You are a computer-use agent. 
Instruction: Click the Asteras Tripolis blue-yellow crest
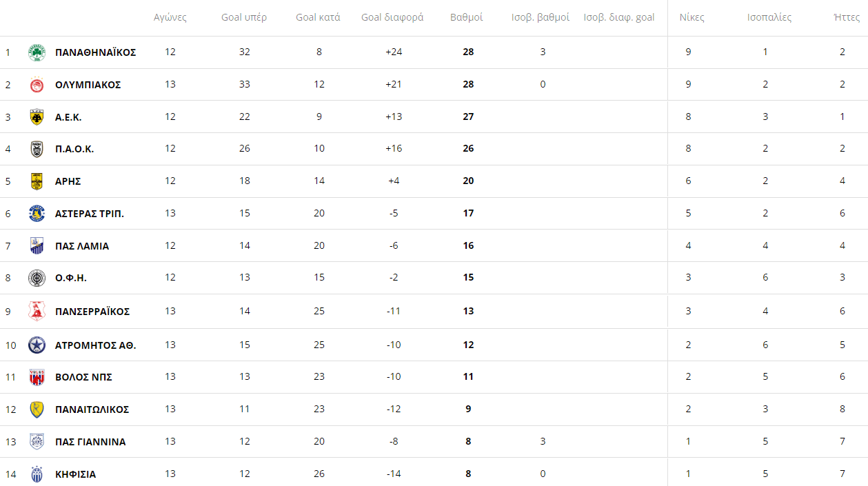37,214
